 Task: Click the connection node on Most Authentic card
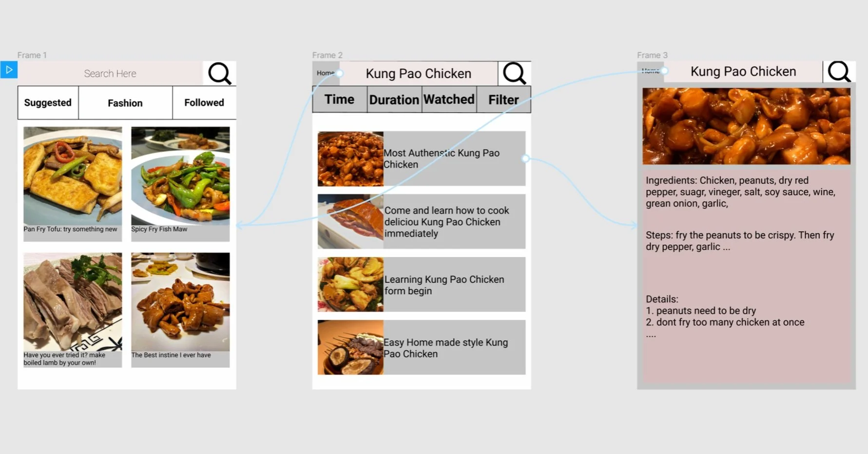(525, 158)
